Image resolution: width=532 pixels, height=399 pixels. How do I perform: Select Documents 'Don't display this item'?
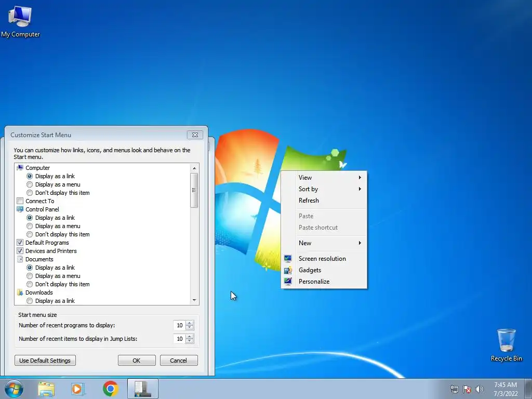point(30,284)
